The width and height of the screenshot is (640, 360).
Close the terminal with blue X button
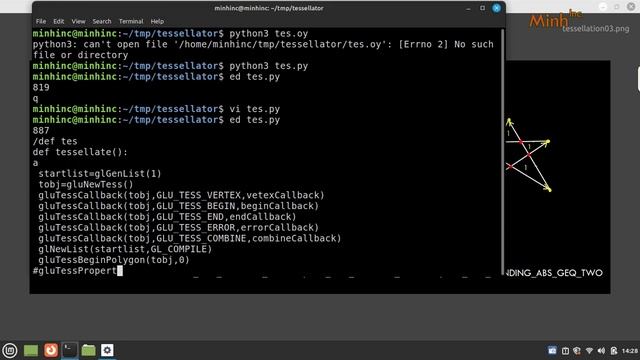pyautogui.click(x=496, y=8)
